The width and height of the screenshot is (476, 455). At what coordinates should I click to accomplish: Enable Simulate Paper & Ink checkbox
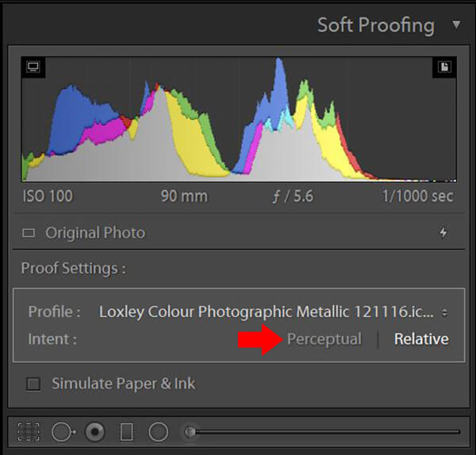pyautogui.click(x=33, y=384)
